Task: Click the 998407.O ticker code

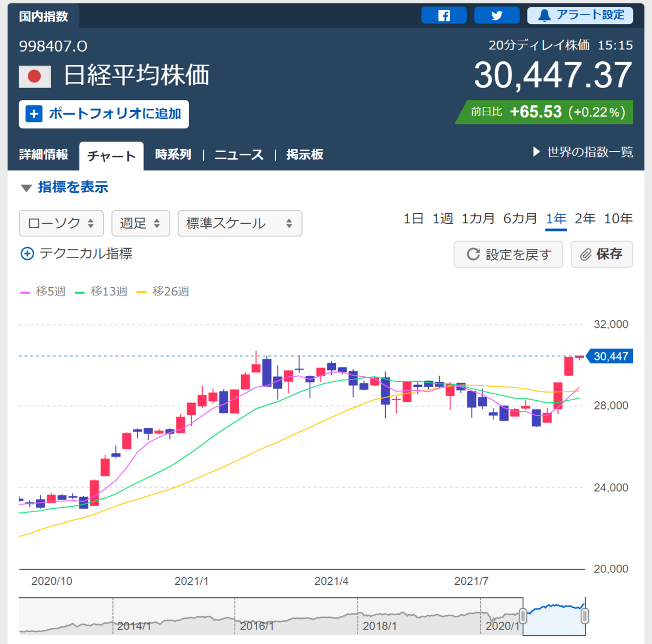Action: click(x=53, y=46)
